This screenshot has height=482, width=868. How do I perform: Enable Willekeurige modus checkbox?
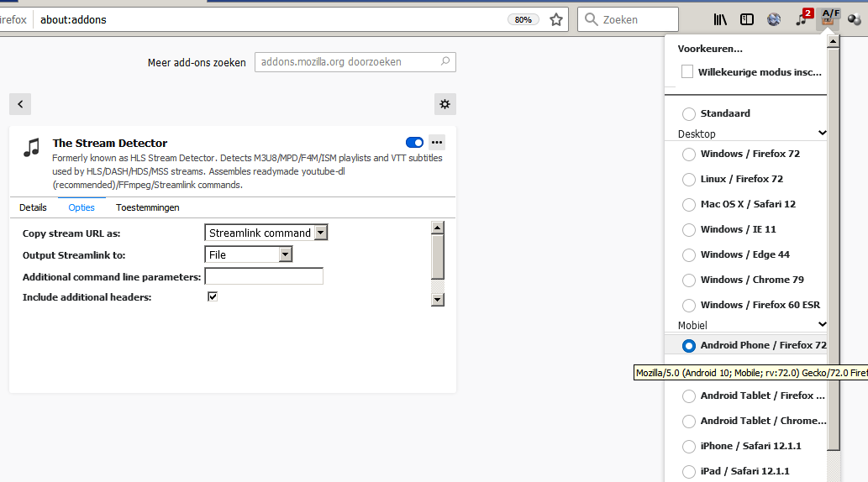click(687, 72)
